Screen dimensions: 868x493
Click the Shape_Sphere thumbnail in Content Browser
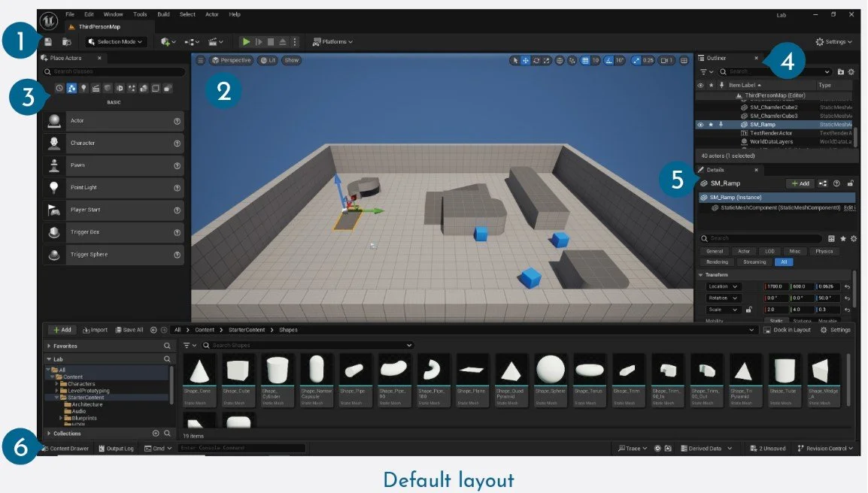tap(551, 370)
